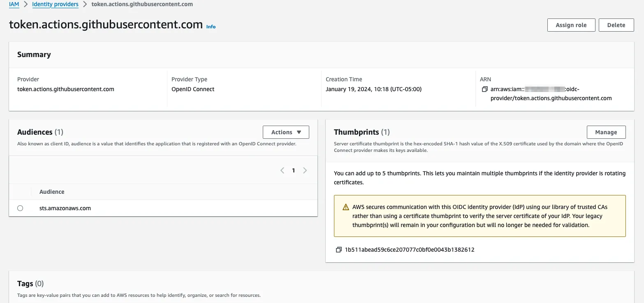Click the warning triangle icon in the alert
Image resolution: width=644 pixels, height=303 pixels.
point(346,207)
